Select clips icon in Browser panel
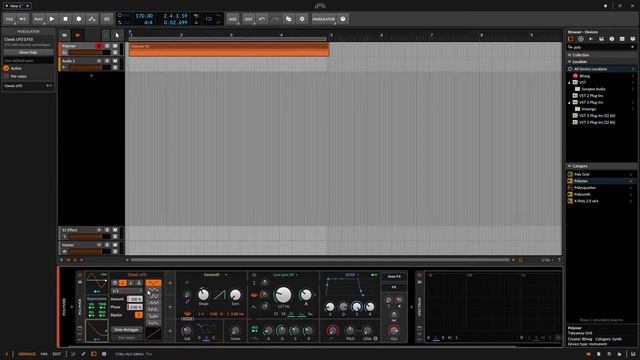Viewport: 640px width, 360px height. (622, 39)
